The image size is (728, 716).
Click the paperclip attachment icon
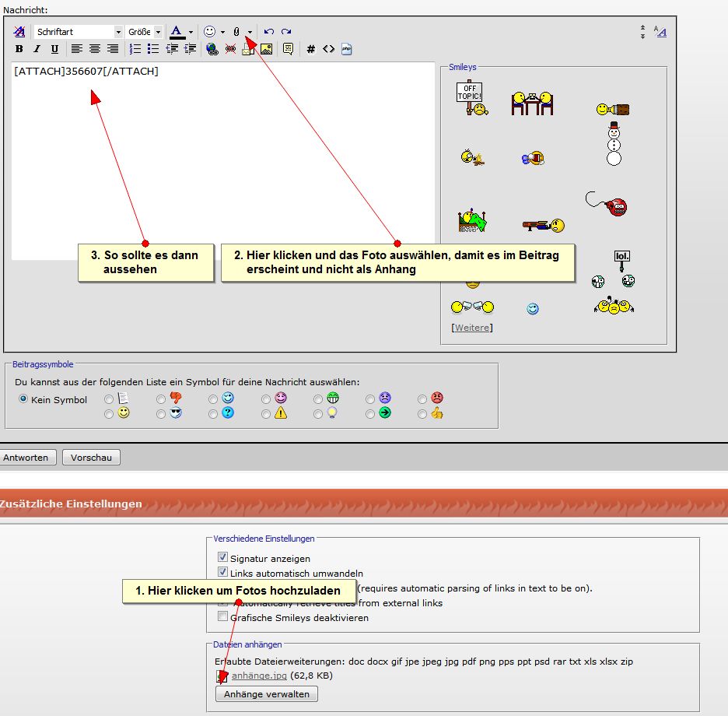click(x=236, y=32)
